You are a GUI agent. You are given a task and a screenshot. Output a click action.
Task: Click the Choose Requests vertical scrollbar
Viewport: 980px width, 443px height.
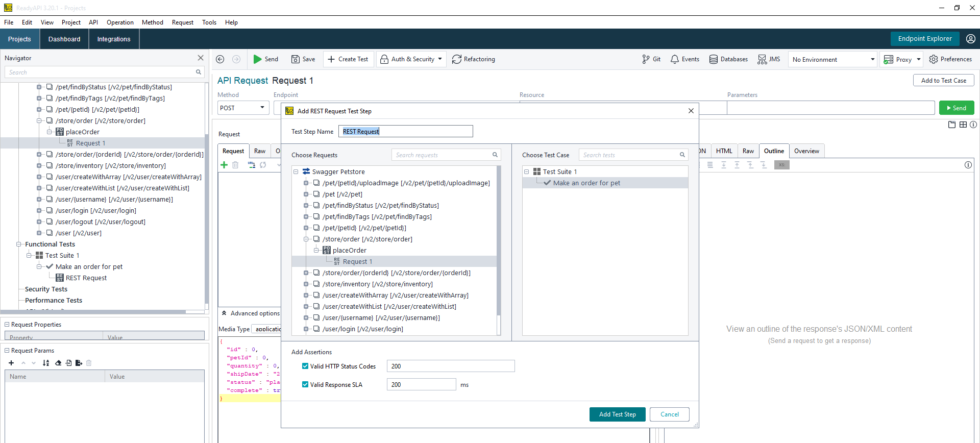tap(499, 241)
